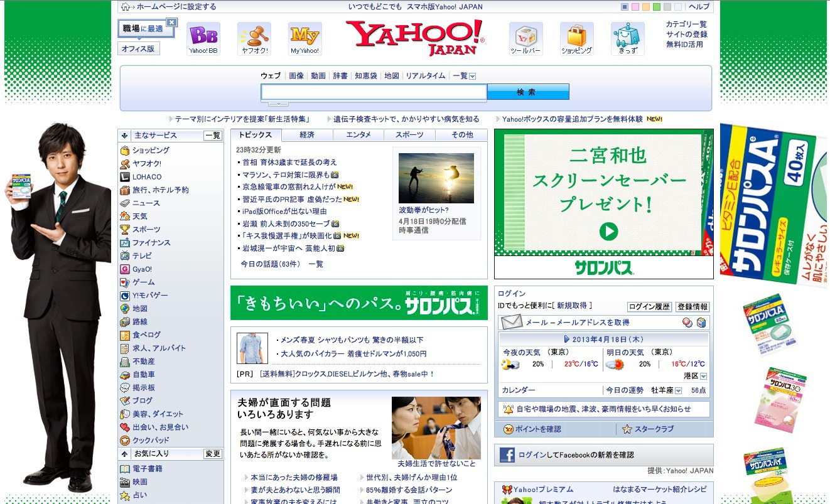
Task: Click the web search input field
Action: pos(374,92)
